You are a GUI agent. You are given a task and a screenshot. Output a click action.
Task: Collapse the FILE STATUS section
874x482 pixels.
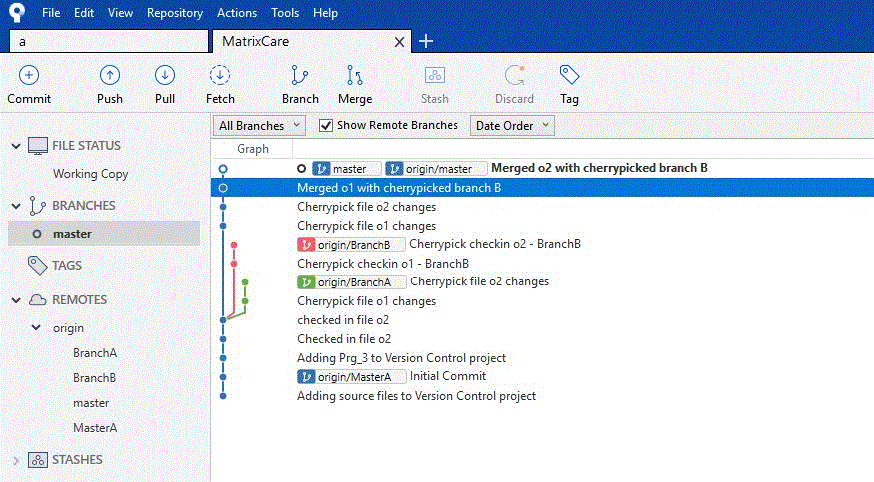[x=16, y=146]
